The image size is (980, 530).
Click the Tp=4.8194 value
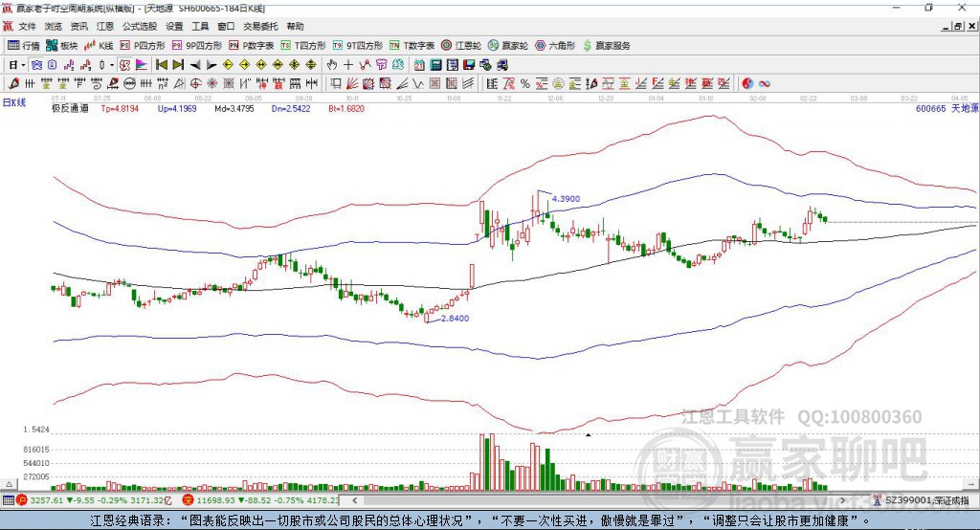[x=120, y=108]
